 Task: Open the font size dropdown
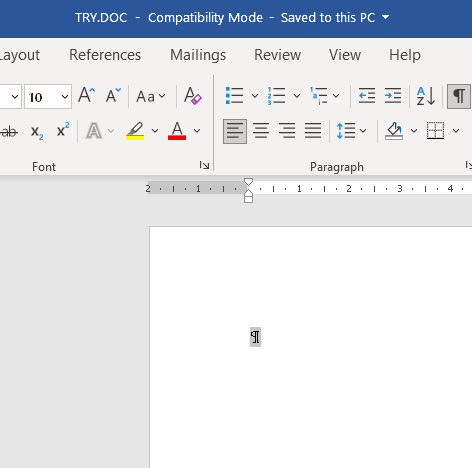(64, 97)
